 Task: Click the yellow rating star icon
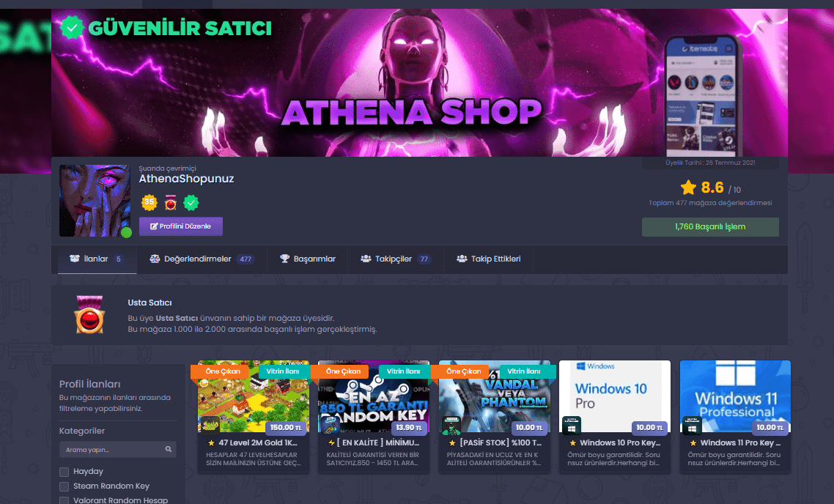pos(688,188)
